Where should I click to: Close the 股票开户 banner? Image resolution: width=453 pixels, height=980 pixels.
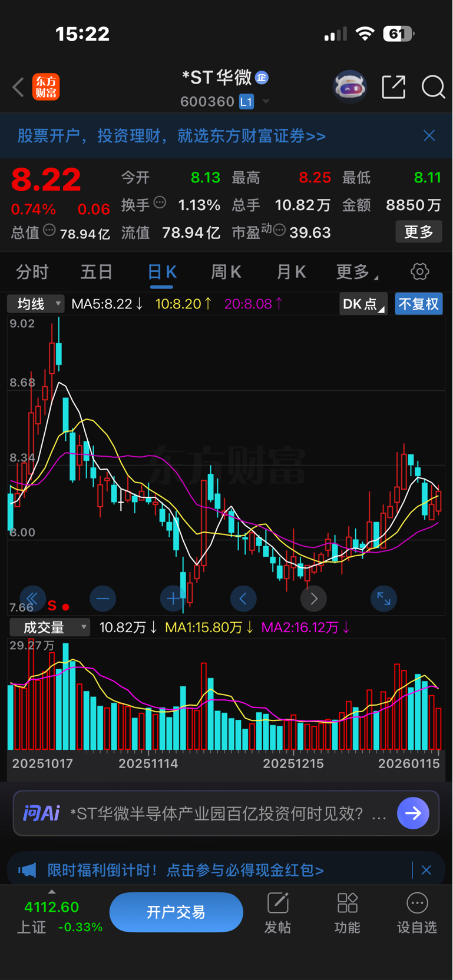(x=429, y=136)
